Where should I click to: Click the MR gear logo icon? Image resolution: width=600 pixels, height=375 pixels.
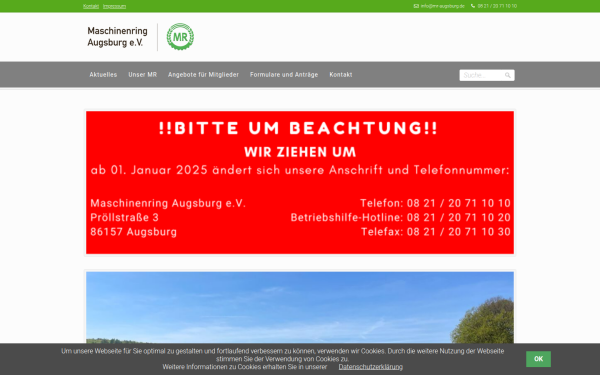(180, 37)
